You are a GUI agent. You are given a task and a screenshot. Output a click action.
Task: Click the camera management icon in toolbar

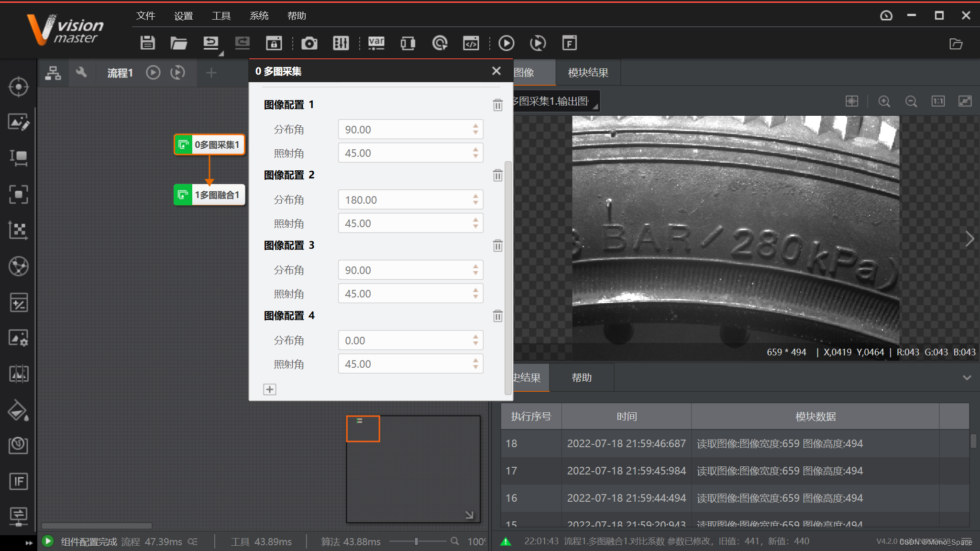[x=309, y=43]
